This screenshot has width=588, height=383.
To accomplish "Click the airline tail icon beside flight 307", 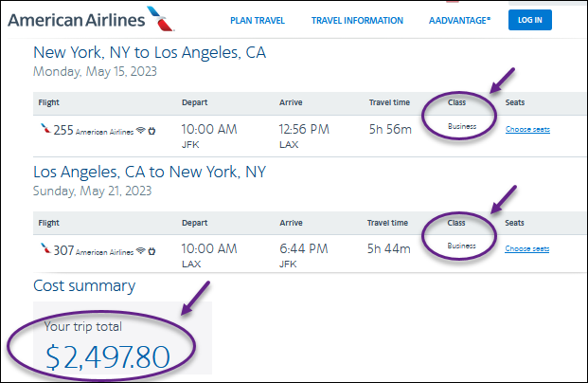I will pyautogui.click(x=45, y=248).
